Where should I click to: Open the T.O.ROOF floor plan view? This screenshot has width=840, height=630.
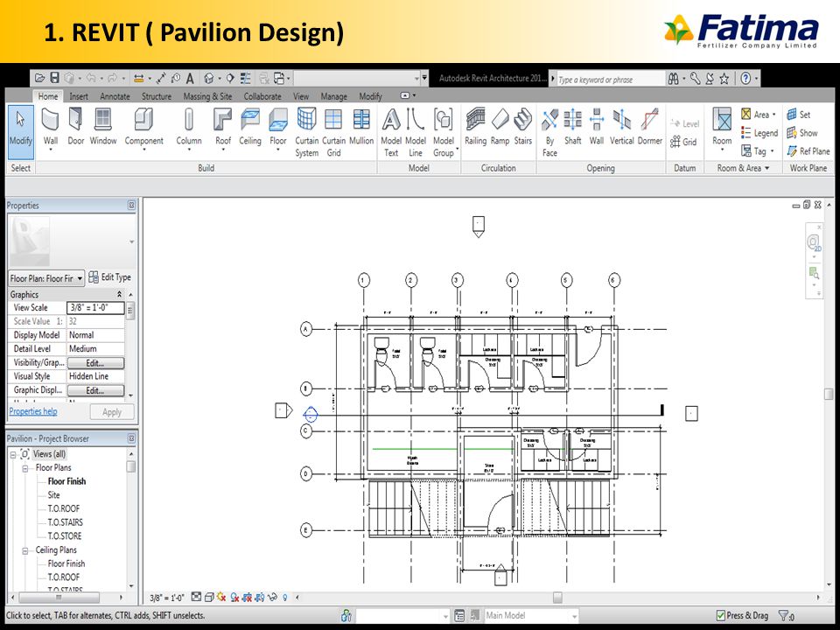pos(63,508)
